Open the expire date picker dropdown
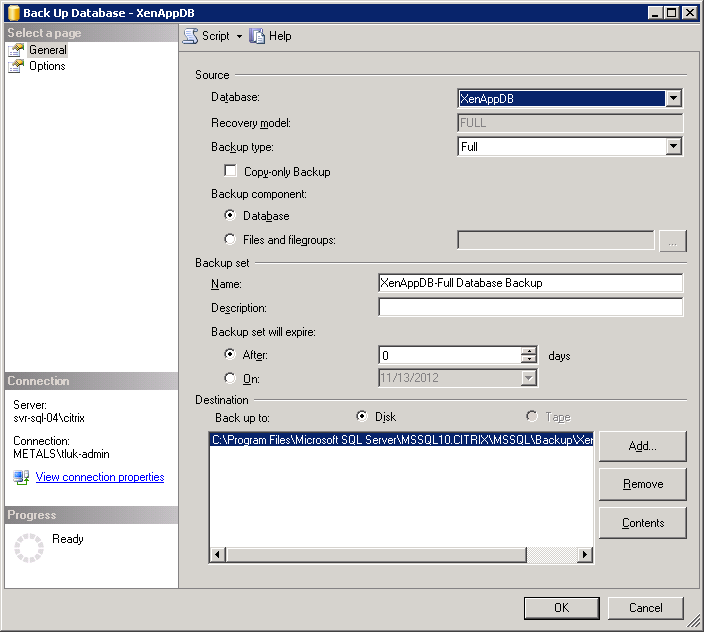 (529, 378)
